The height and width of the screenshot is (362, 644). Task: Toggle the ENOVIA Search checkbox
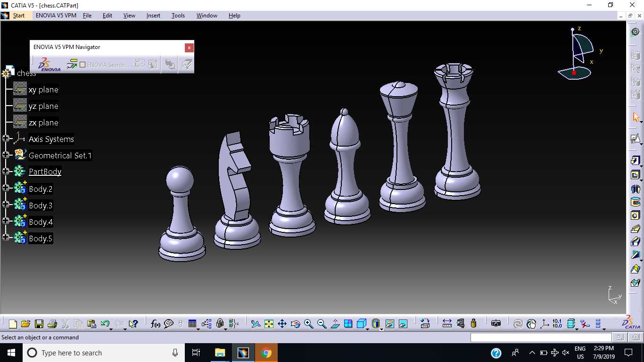[x=83, y=65]
